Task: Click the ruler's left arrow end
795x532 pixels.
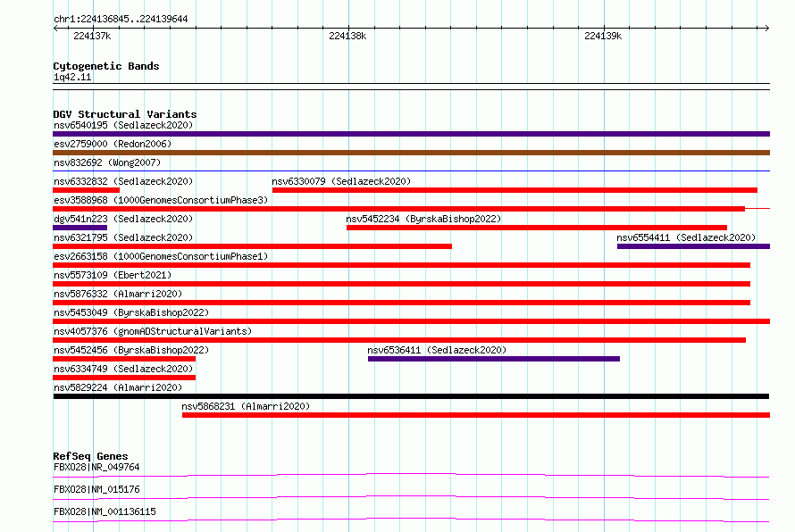Action: 55,28
